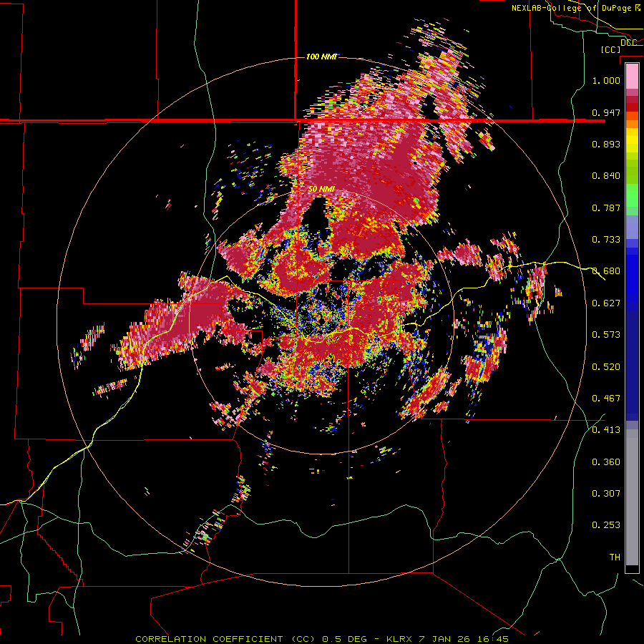Pick the gray lower segment of color bar
This screenshot has width=644, height=644.
pyautogui.click(x=632, y=497)
